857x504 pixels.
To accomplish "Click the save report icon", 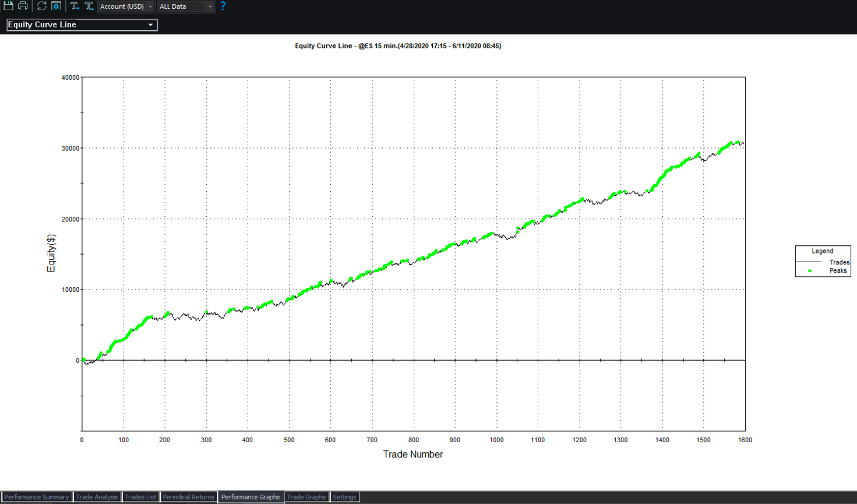I will pos(8,6).
